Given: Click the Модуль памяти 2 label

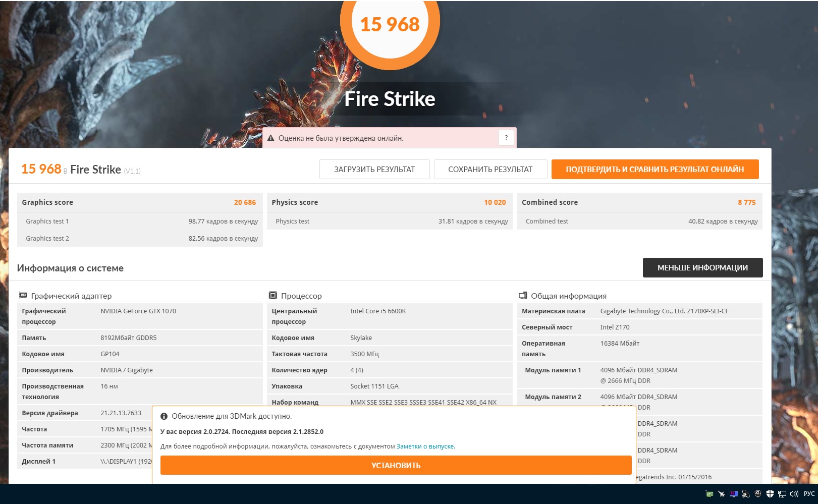Looking at the screenshot, I should click(x=553, y=397).
